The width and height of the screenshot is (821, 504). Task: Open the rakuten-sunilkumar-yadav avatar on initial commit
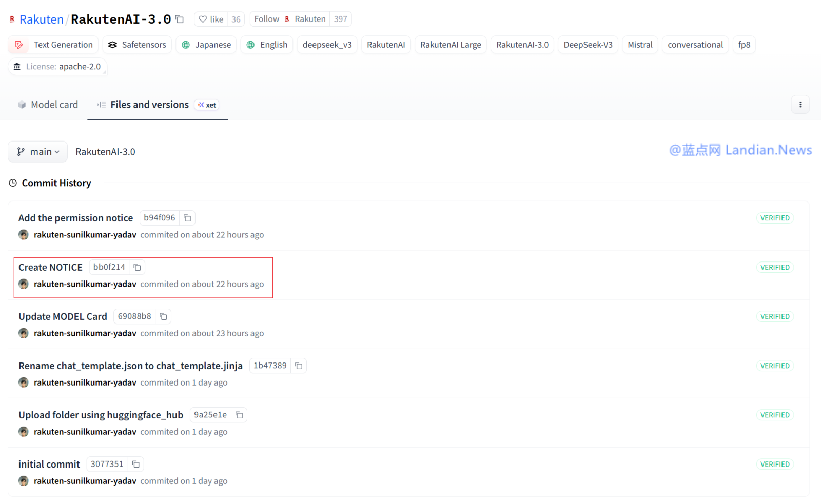(24, 481)
